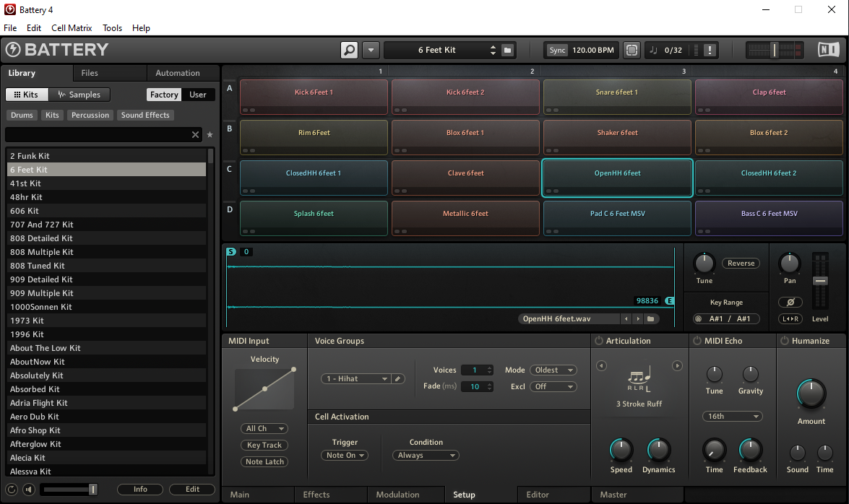Screen dimensions: 849x504
Task: Enable the MIDI Echo power switch
Action: (697, 341)
